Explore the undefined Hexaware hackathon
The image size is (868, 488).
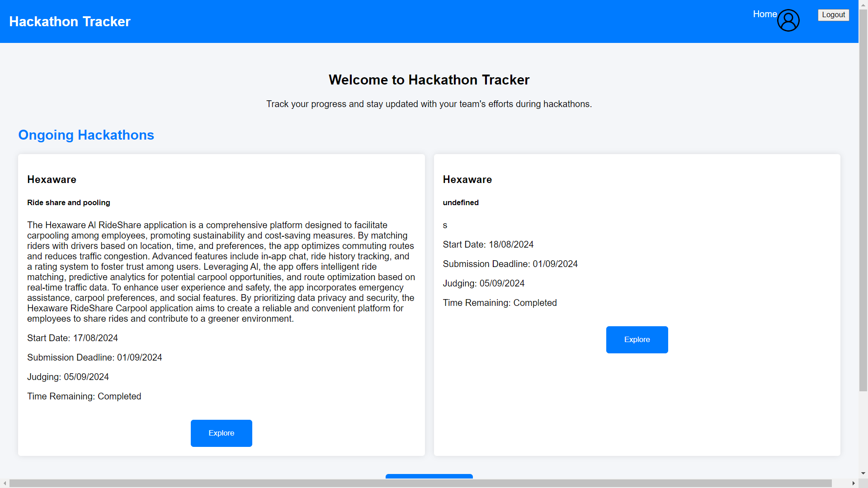coord(637,339)
